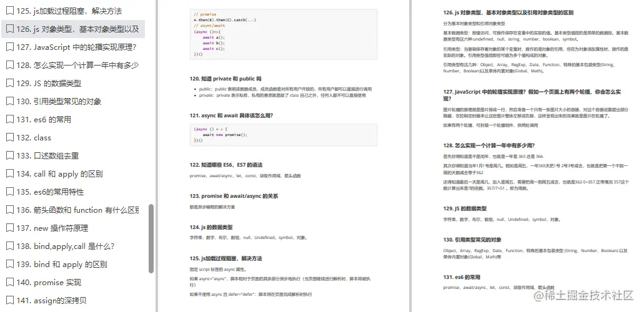Click right page heading '131. es6 的常用'
Image resolution: width=644 pixels, height=312 pixels.
[462, 277]
